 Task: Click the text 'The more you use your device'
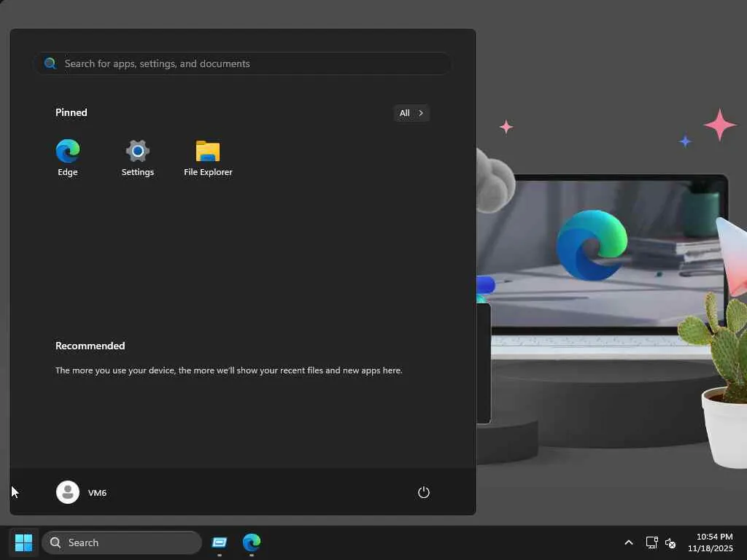coord(115,370)
